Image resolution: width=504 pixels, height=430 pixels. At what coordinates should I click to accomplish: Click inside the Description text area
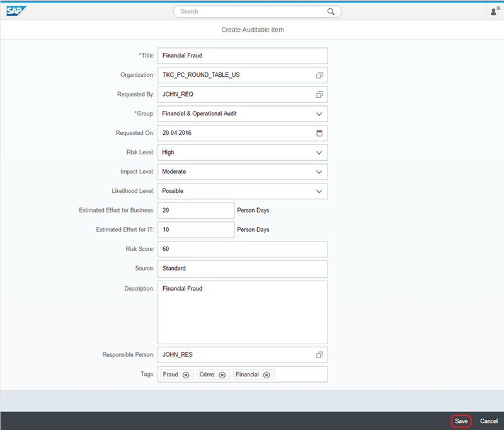click(243, 312)
